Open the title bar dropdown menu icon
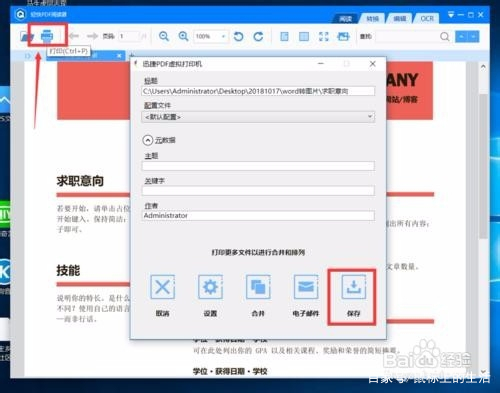500x393 pixels. [451, 14]
